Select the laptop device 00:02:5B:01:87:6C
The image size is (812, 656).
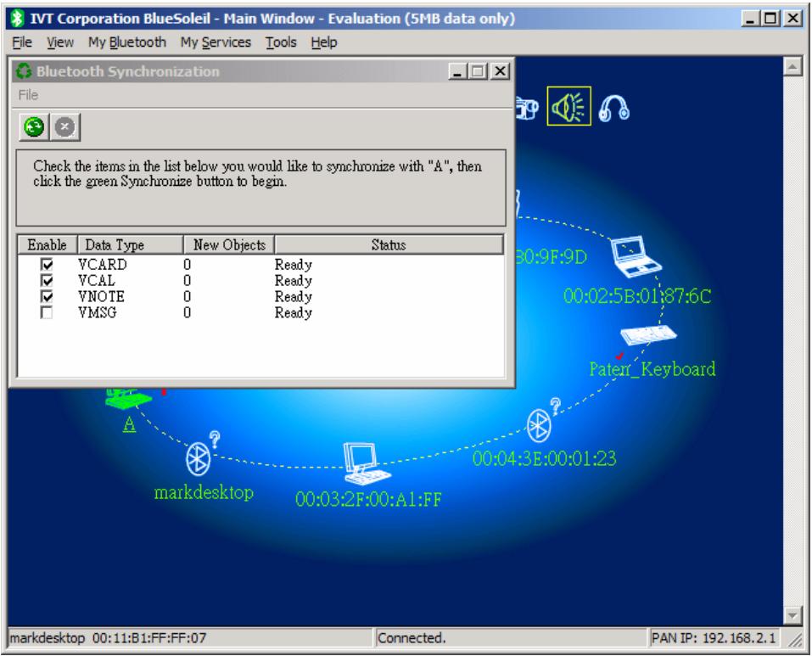coord(636,256)
